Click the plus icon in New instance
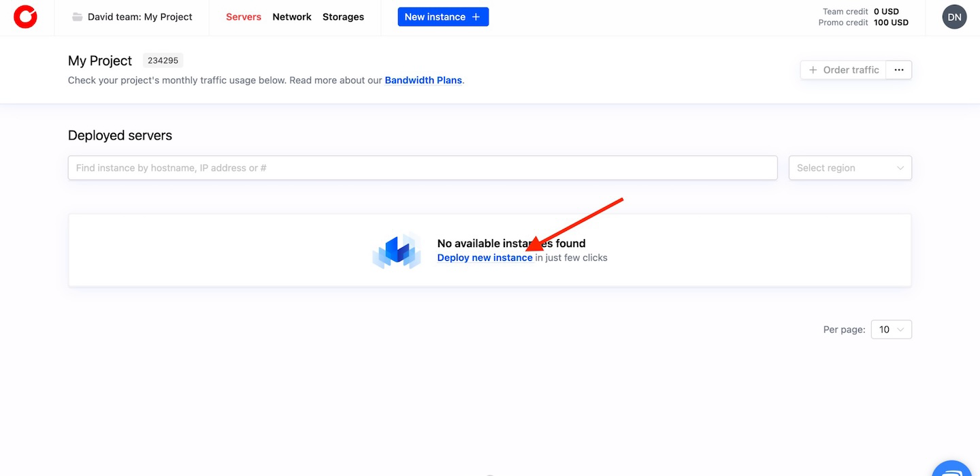Screen dimensions: 980x476 coord(476,17)
